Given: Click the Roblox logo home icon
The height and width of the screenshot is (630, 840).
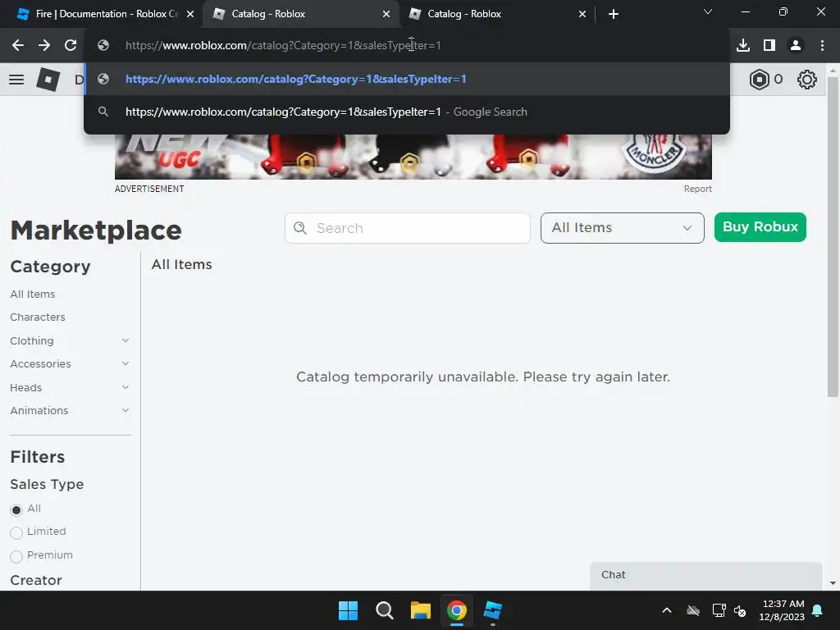Looking at the screenshot, I should point(48,80).
